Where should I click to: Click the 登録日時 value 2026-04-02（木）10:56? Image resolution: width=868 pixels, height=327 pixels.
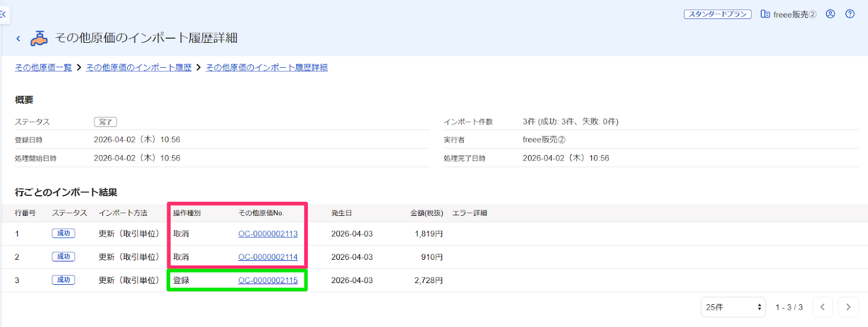click(x=137, y=140)
